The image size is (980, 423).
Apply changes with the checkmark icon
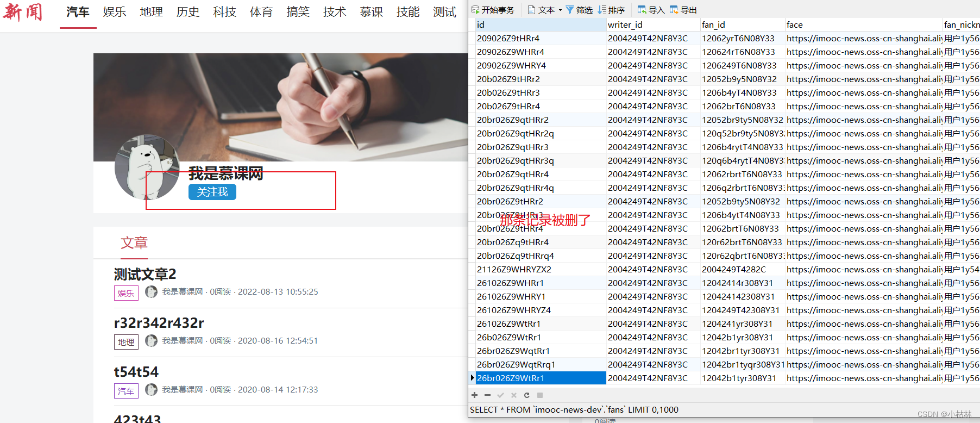point(500,395)
